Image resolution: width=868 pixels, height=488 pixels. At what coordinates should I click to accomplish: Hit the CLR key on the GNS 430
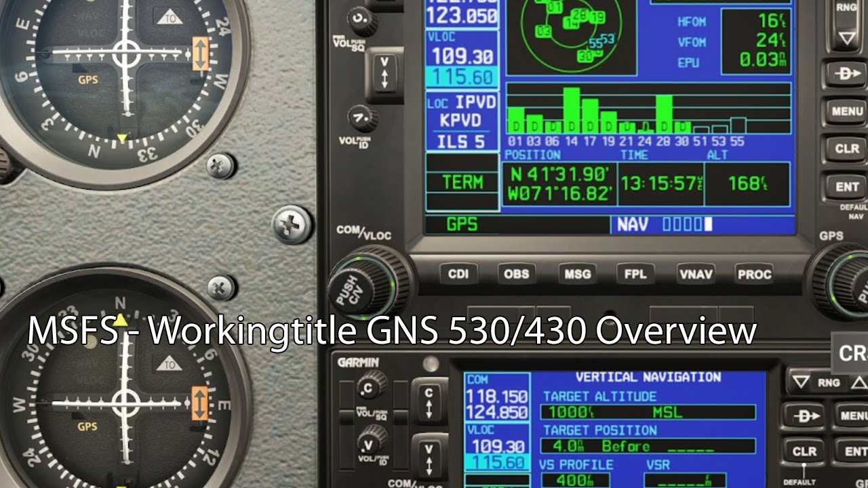(804, 451)
